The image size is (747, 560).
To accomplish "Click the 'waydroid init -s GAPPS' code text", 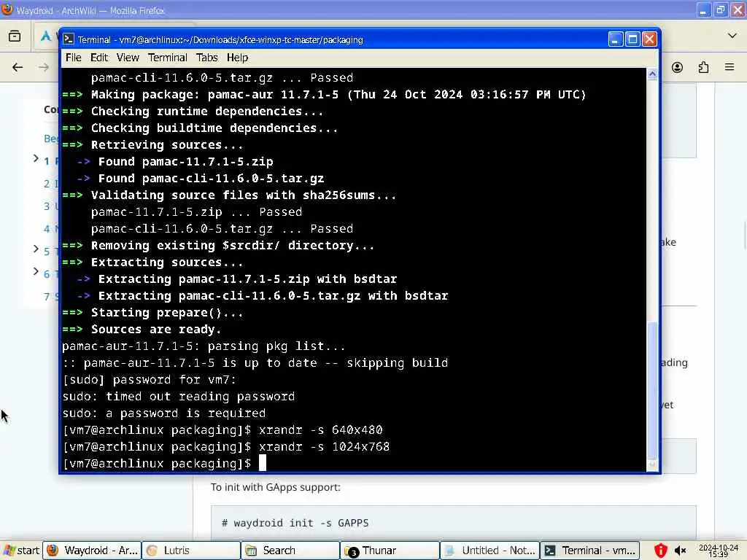I will (x=295, y=523).
